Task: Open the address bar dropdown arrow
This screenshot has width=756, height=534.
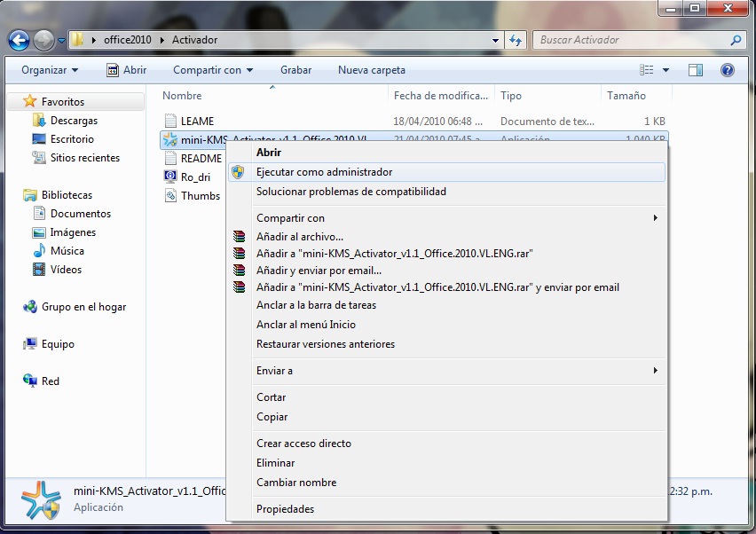Action: click(495, 40)
